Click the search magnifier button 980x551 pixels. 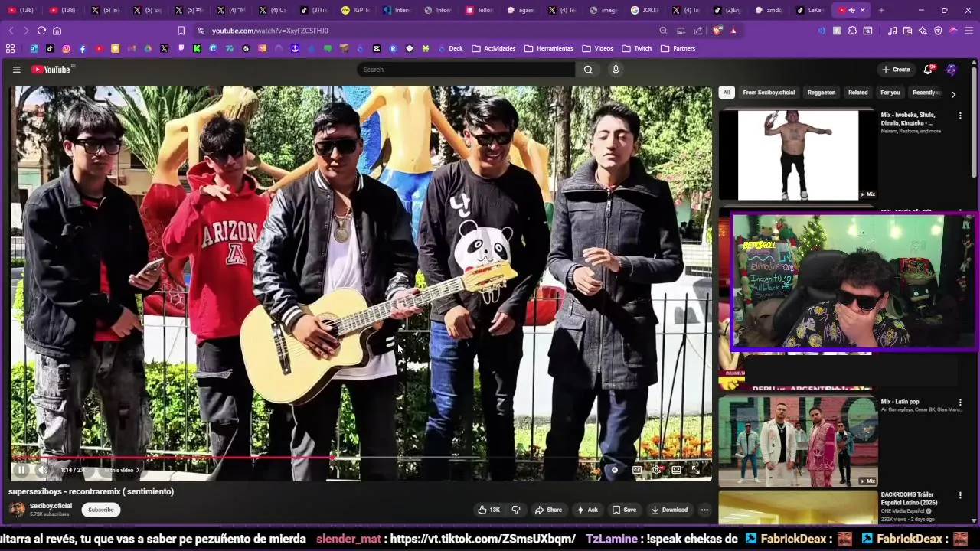pyautogui.click(x=588, y=70)
